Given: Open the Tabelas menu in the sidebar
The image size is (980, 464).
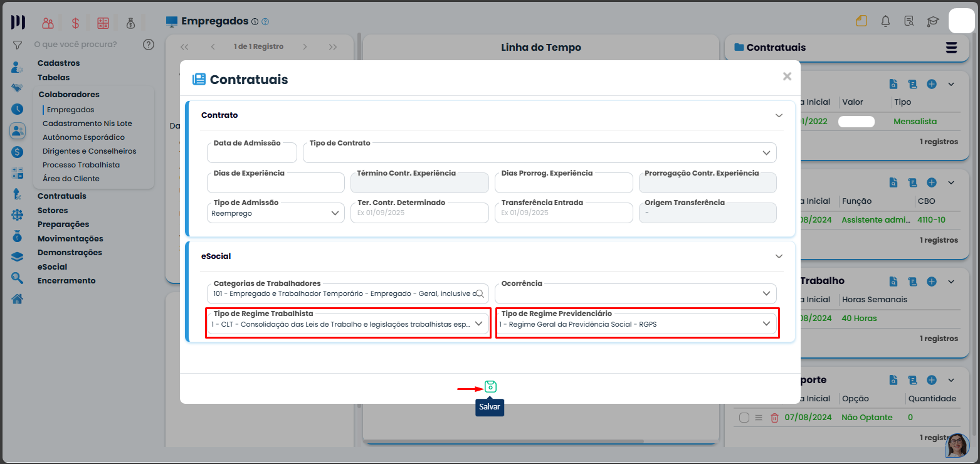Looking at the screenshot, I should click(53, 78).
